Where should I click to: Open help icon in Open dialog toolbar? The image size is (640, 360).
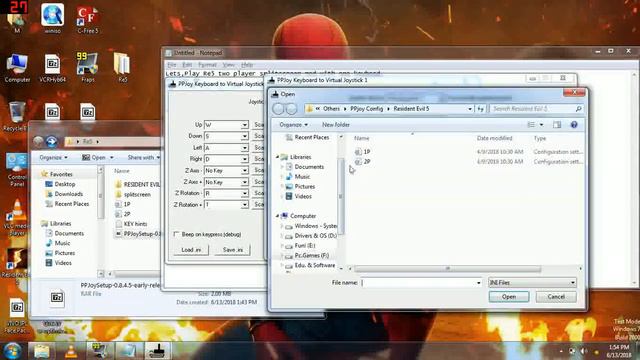pyautogui.click(x=574, y=125)
